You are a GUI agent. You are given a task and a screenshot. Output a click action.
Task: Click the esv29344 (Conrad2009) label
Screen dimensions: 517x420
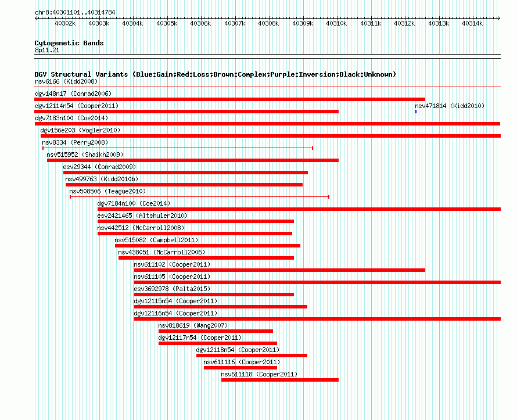99,167
